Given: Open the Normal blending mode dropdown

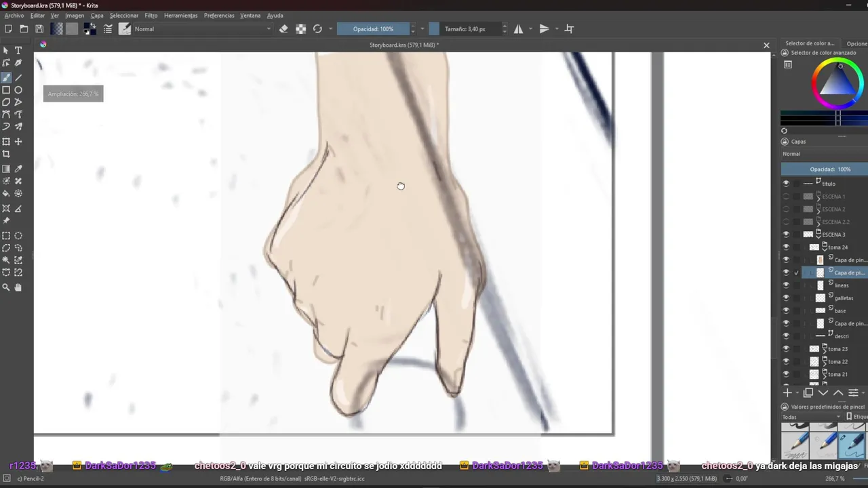Looking at the screenshot, I should (x=202, y=29).
